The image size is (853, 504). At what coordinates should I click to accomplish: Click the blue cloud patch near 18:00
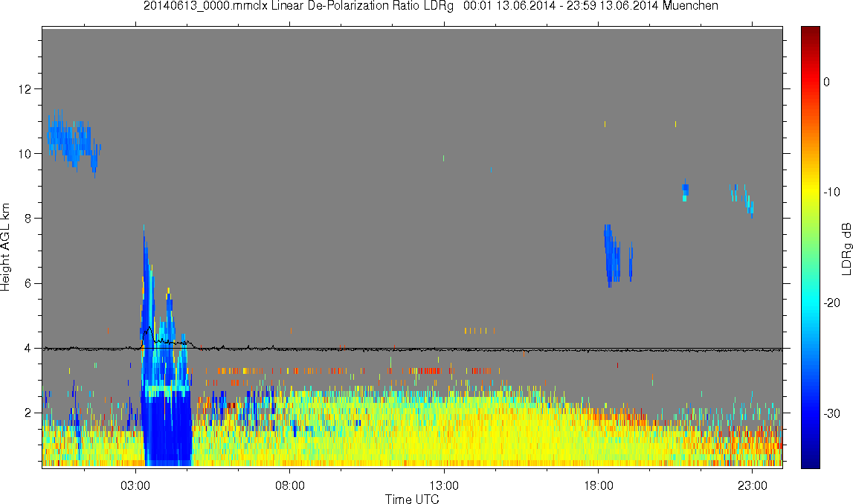tap(612, 256)
